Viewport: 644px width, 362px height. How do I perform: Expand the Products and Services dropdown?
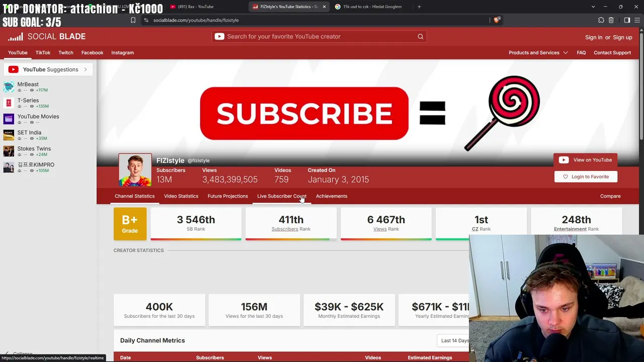(538, 53)
